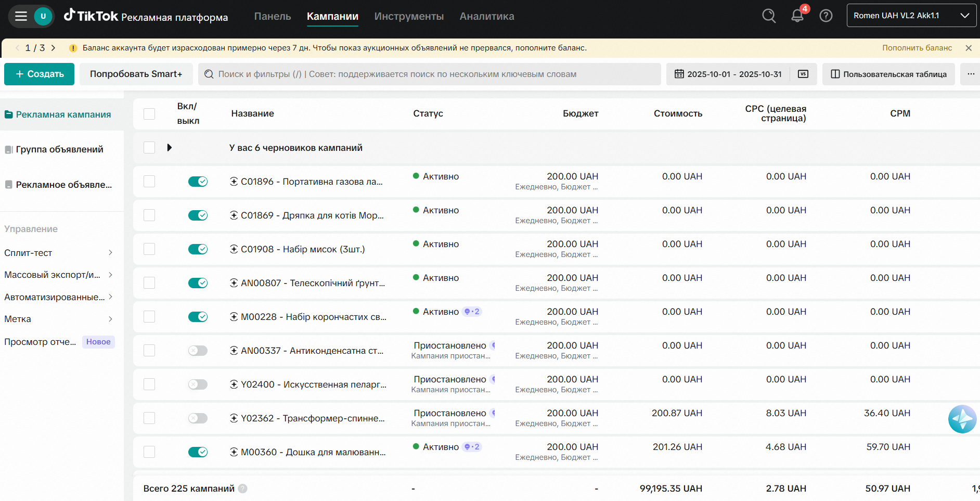Image resolution: width=980 pixels, height=501 pixels.
Task: Open the search icon in top bar
Action: 768,16
